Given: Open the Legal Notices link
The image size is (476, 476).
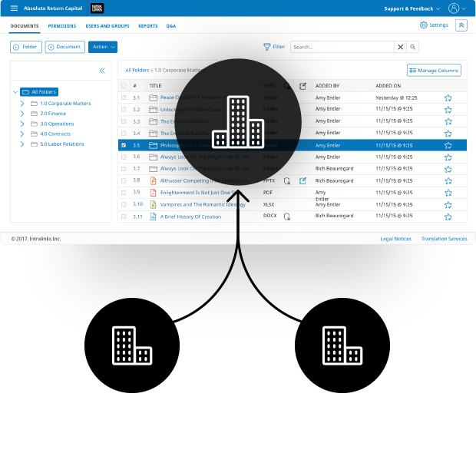Looking at the screenshot, I should [395, 239].
